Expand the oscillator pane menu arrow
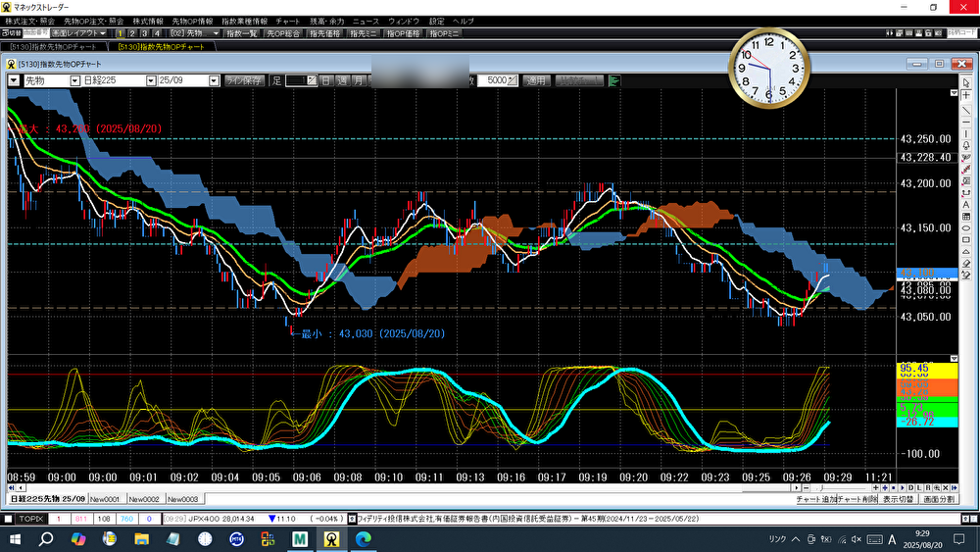This screenshot has width=980, height=552. [954, 358]
